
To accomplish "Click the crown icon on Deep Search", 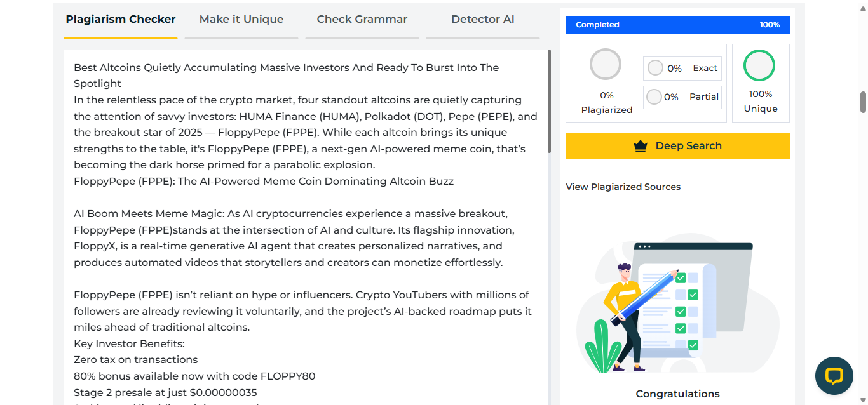I will pyautogui.click(x=641, y=146).
